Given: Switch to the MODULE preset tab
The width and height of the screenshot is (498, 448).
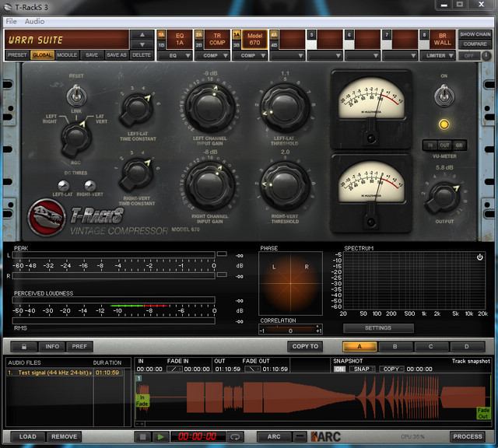Looking at the screenshot, I should [67, 55].
